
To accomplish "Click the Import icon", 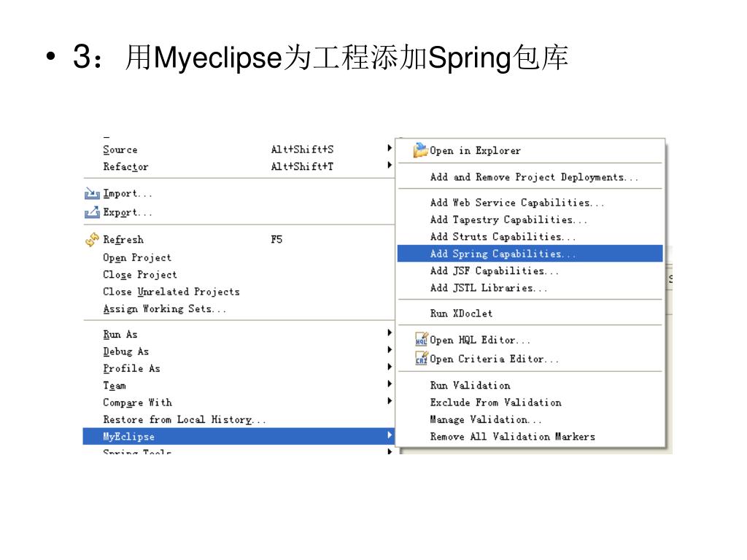I will tap(92, 193).
